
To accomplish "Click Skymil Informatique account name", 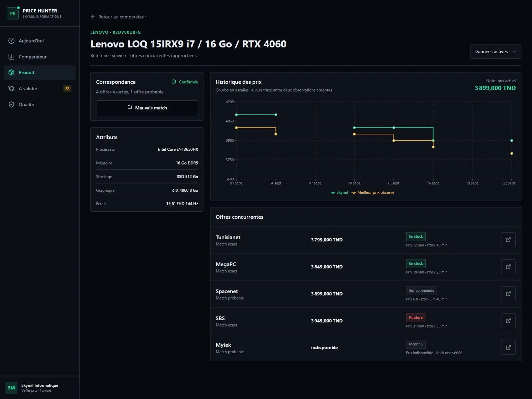I will tap(40, 385).
